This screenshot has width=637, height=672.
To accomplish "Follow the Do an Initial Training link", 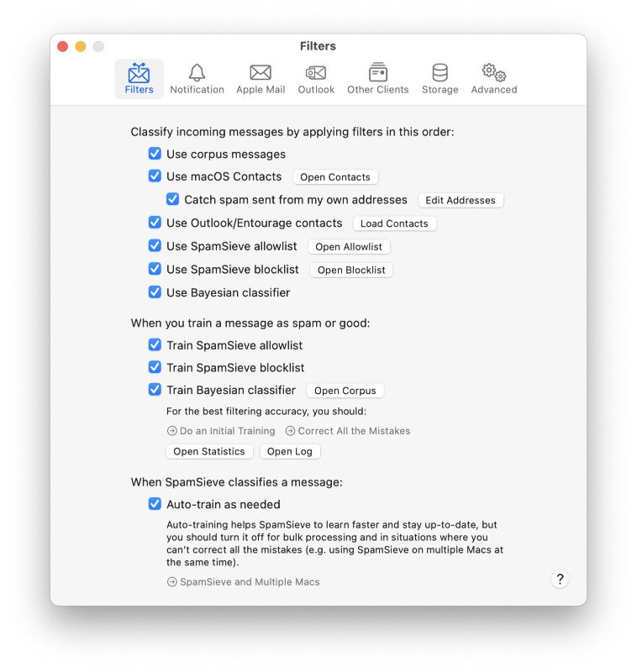I will pyautogui.click(x=221, y=431).
